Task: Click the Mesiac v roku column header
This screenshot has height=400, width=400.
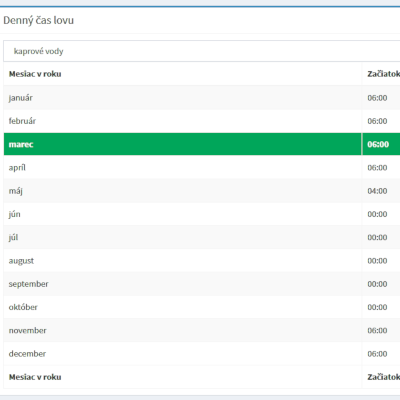Action: tap(35, 74)
